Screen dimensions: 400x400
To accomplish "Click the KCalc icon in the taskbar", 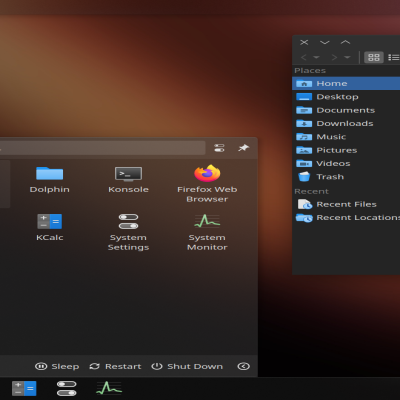I will point(24,389).
